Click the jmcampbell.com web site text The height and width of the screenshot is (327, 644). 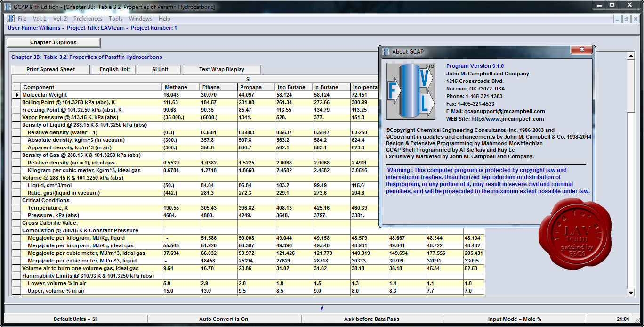click(x=507, y=119)
